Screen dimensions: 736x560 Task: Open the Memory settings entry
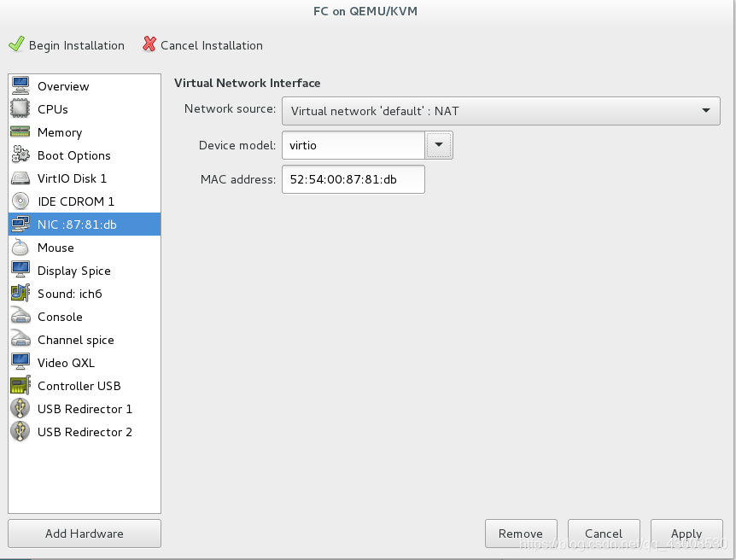(x=85, y=132)
